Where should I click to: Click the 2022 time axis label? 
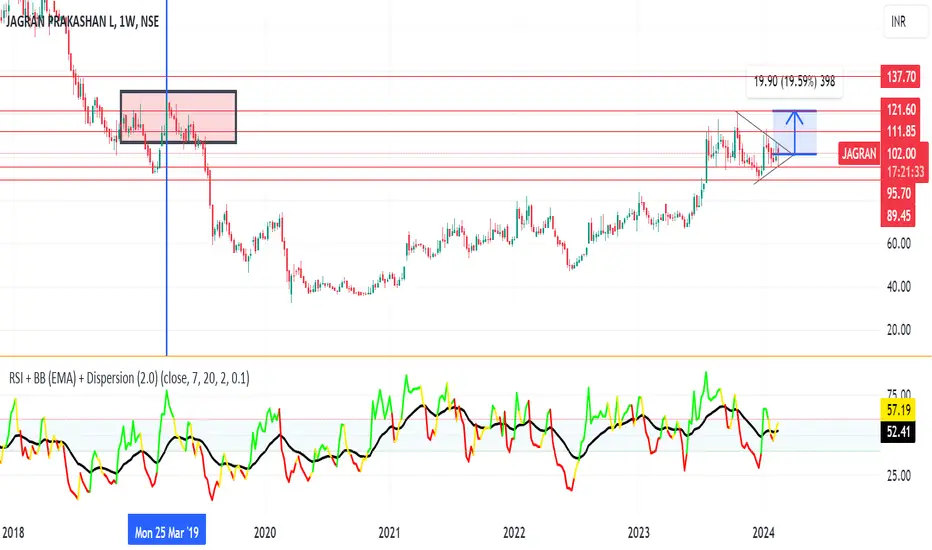[x=514, y=533]
